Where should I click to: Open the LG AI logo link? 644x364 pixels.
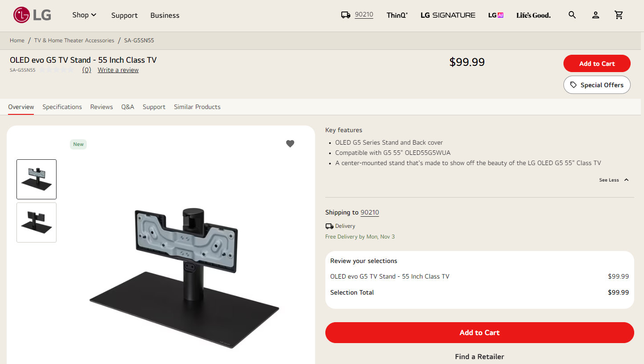496,15
